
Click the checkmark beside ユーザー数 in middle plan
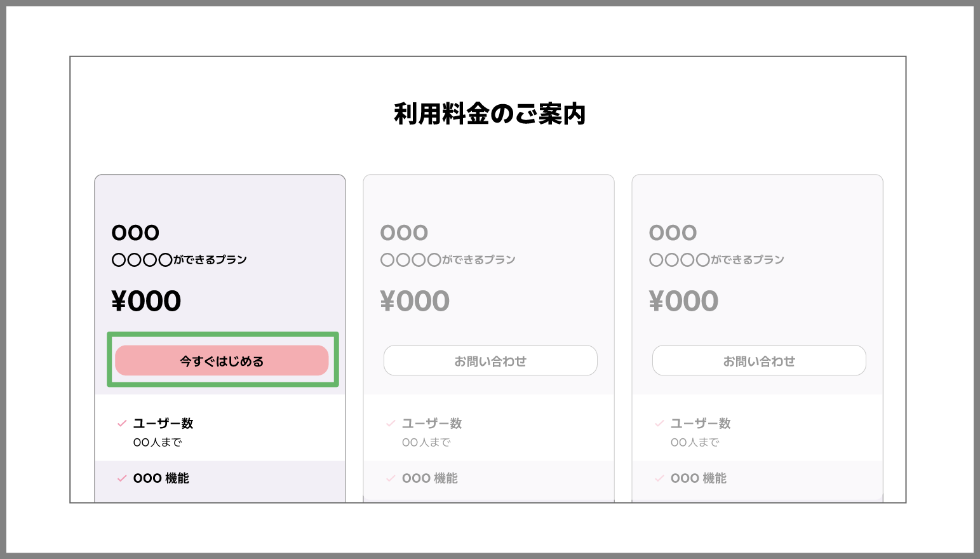391,424
